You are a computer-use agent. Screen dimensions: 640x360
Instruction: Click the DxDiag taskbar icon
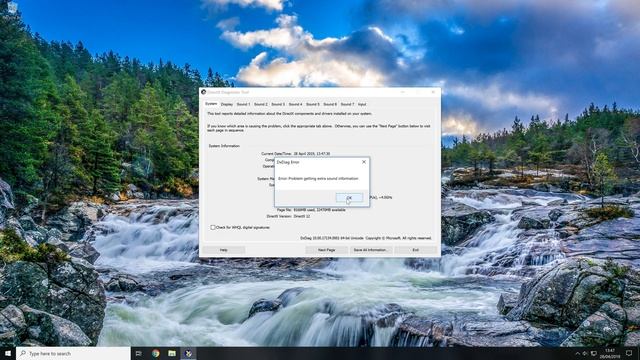[188, 353]
